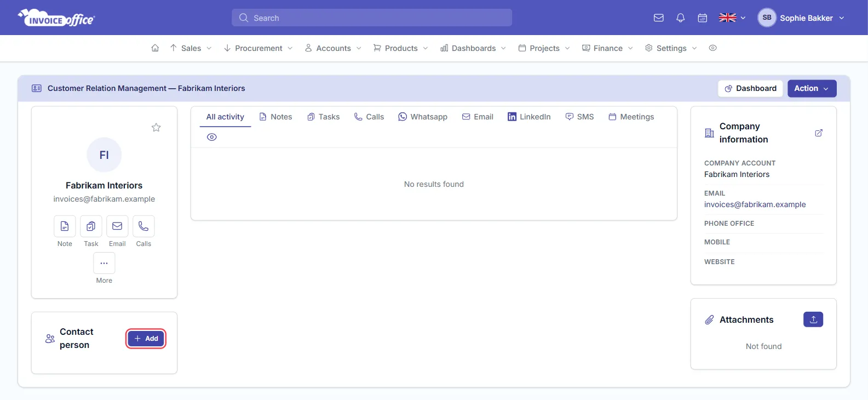
Task: Switch to the Notes tab
Action: tap(275, 117)
